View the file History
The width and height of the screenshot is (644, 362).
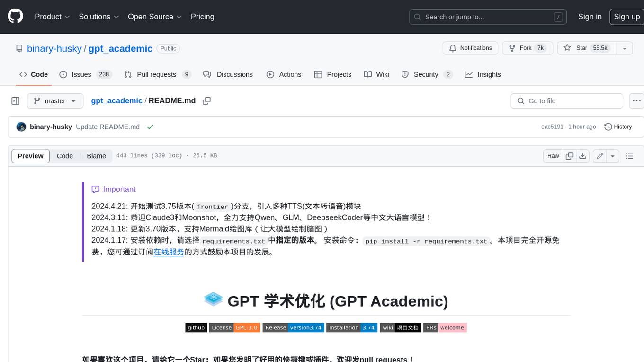[618, 127]
